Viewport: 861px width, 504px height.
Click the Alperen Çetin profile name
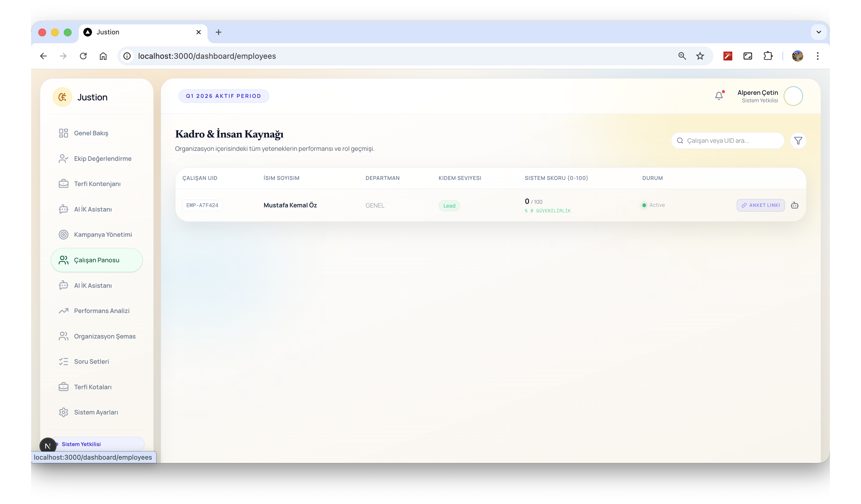pos(758,93)
